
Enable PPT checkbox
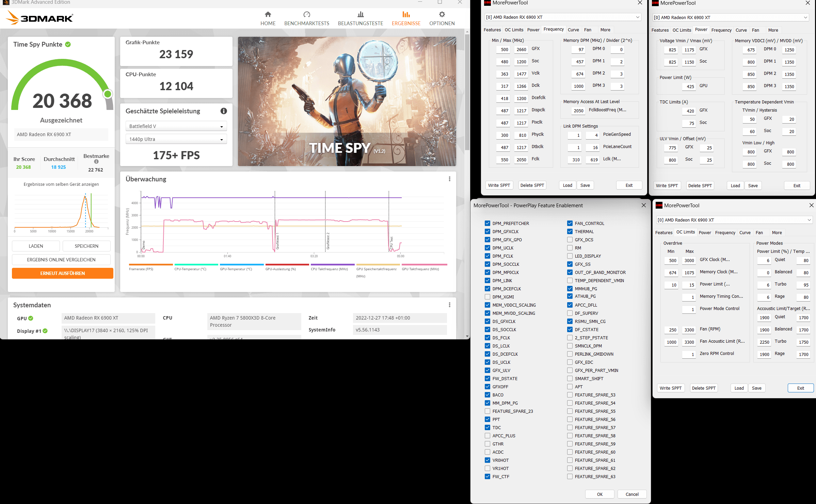click(487, 419)
